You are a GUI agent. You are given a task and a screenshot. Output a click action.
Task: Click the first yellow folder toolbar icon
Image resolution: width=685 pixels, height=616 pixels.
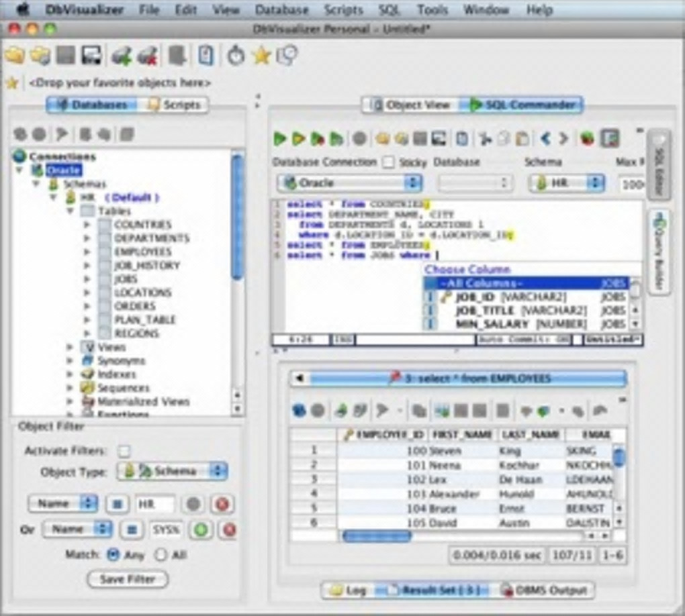click(x=14, y=56)
